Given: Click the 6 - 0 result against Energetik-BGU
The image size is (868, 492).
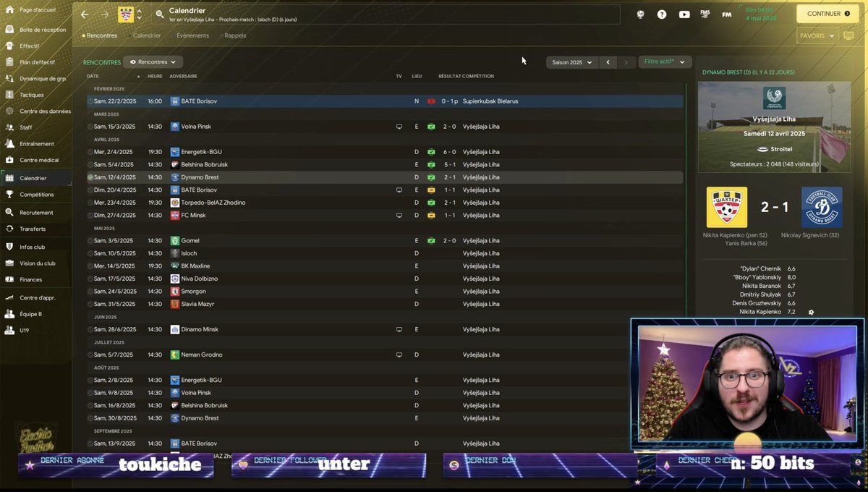Looking at the screenshot, I should click(x=449, y=152).
